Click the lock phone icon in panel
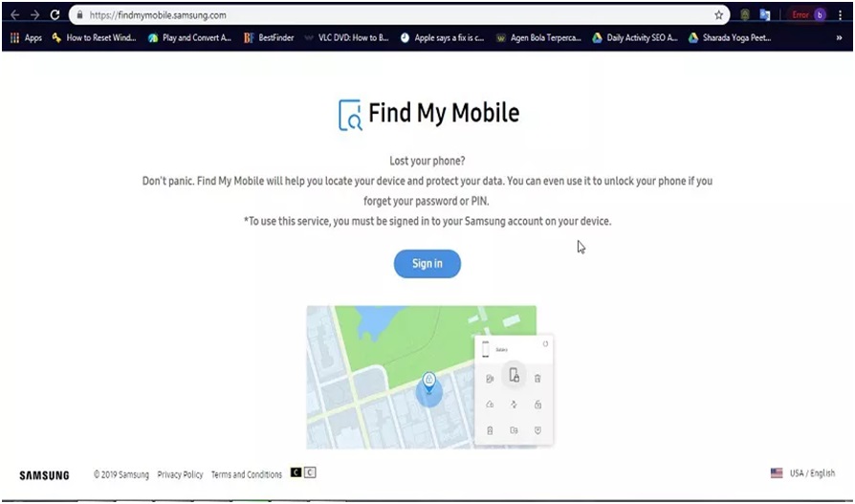The image size is (855, 504). [x=514, y=375]
